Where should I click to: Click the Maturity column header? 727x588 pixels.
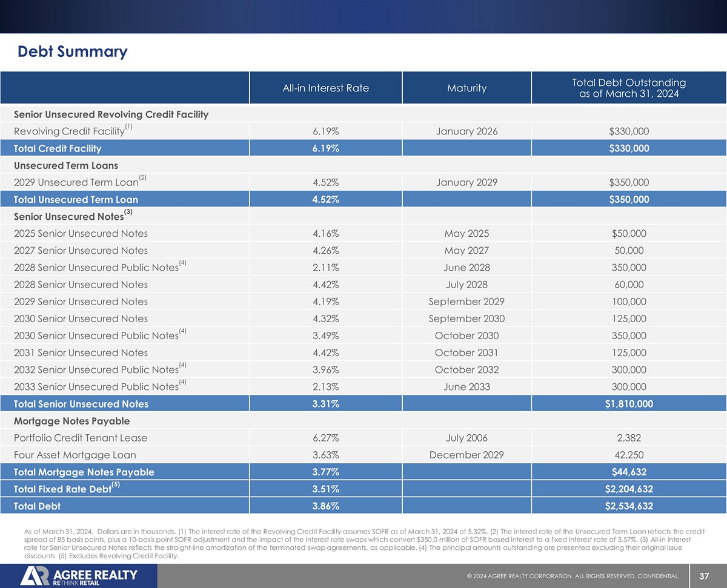[x=466, y=88]
